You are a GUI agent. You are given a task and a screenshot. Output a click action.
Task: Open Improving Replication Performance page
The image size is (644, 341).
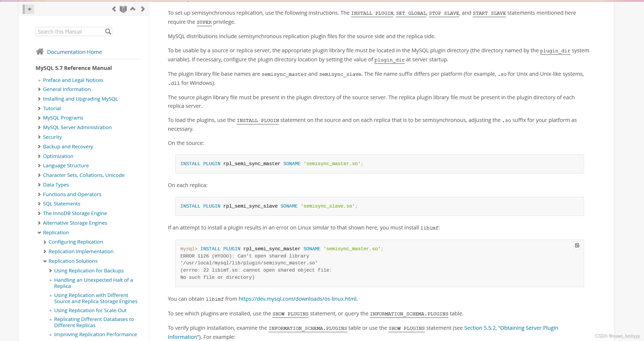click(x=95, y=334)
